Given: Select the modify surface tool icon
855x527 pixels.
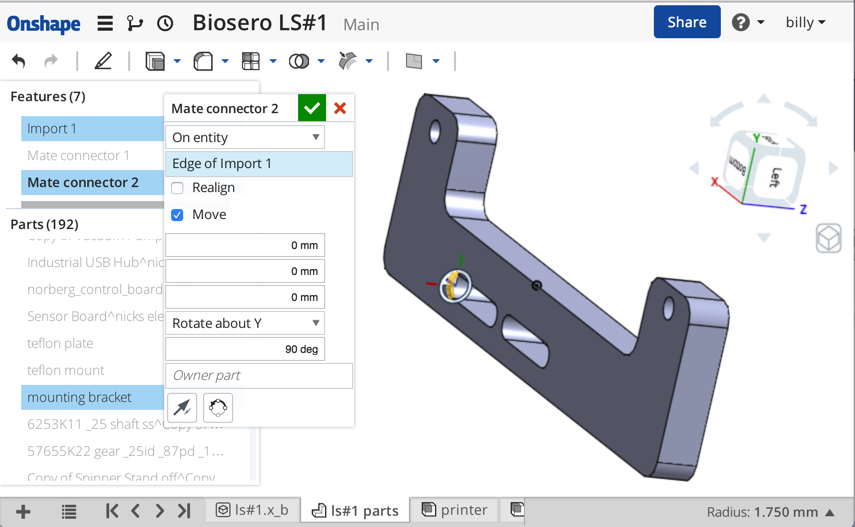Looking at the screenshot, I should 347,61.
